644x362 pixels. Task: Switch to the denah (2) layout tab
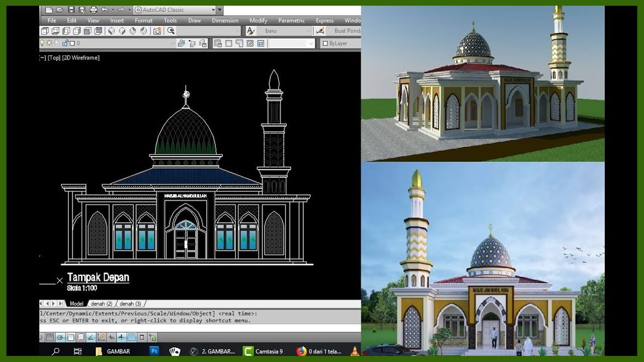102,304
